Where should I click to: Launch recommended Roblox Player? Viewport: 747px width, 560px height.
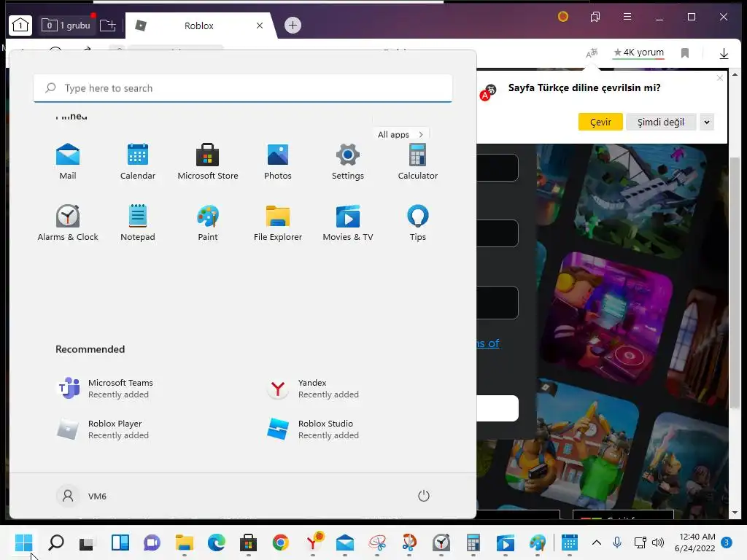[102, 429]
